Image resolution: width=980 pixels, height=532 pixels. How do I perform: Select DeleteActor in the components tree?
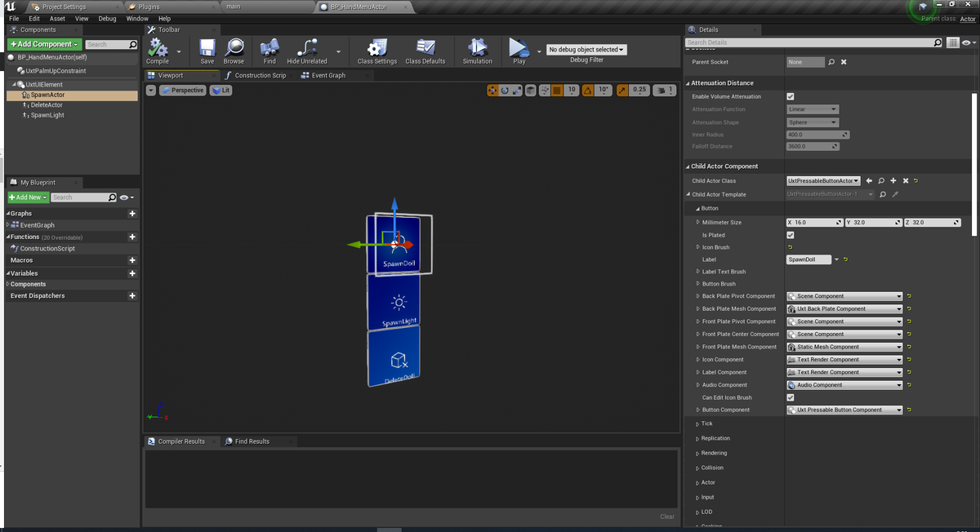click(x=47, y=104)
